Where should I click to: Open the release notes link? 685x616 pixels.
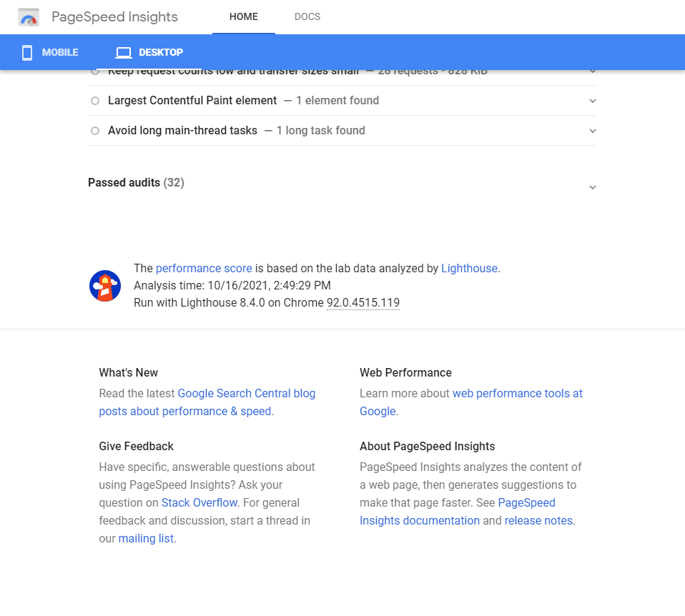[538, 521]
